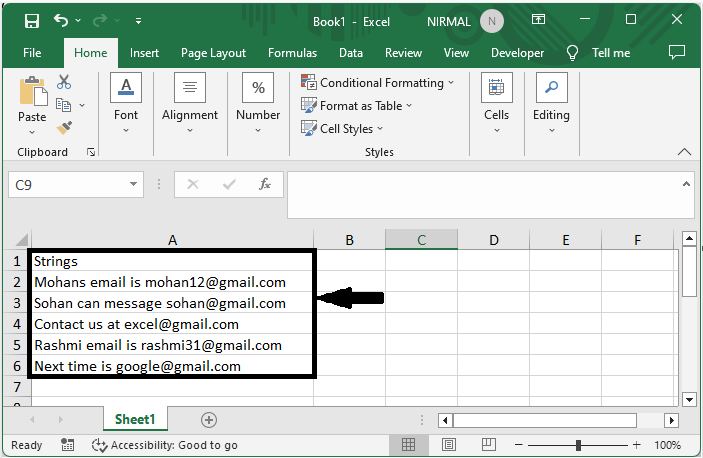Viewport: 703px width, 458px height.
Task: Open the Clipboard dialog launcher
Action: tap(91, 152)
